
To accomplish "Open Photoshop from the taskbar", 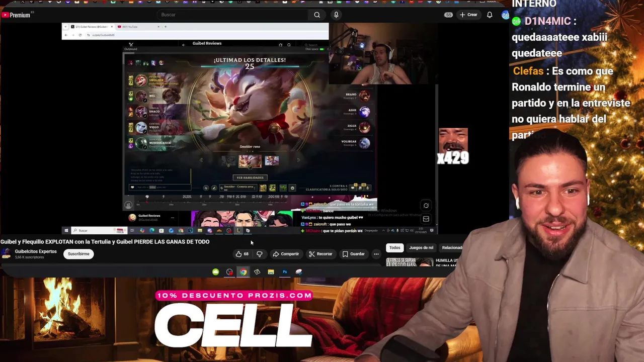I will pos(285,272).
